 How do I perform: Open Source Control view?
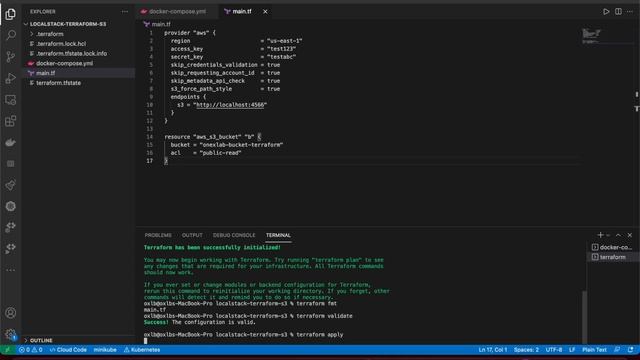coord(11,56)
